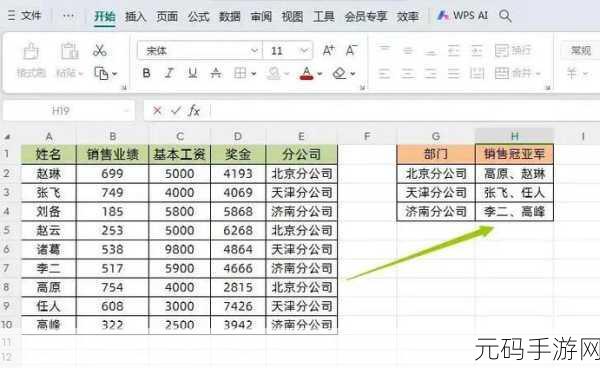This screenshot has height=368, width=600.
Task: Open the 视图 ribbon tab
Action: (292, 16)
